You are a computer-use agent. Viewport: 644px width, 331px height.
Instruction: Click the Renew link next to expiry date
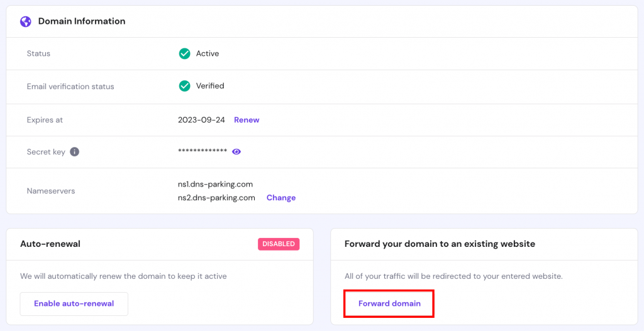[x=247, y=120]
